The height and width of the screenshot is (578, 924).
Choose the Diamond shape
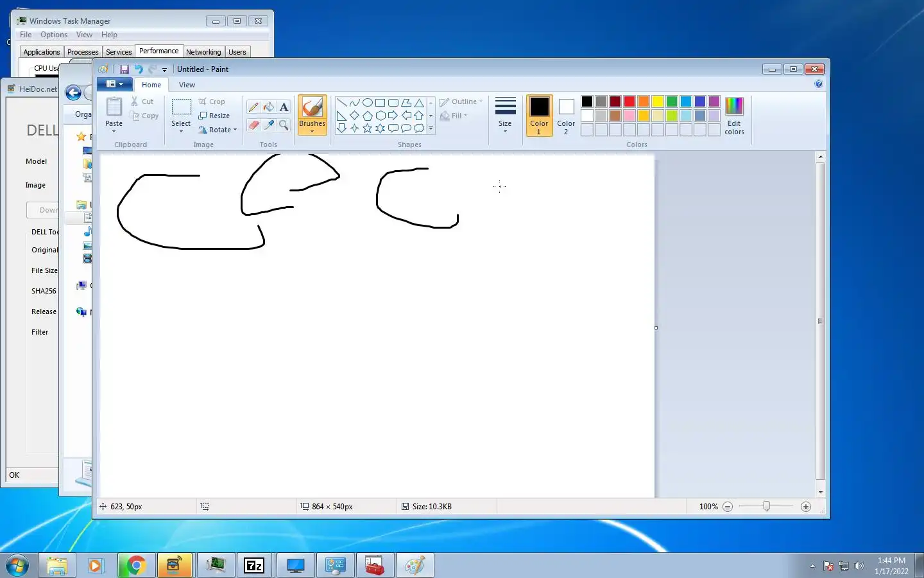(x=354, y=116)
